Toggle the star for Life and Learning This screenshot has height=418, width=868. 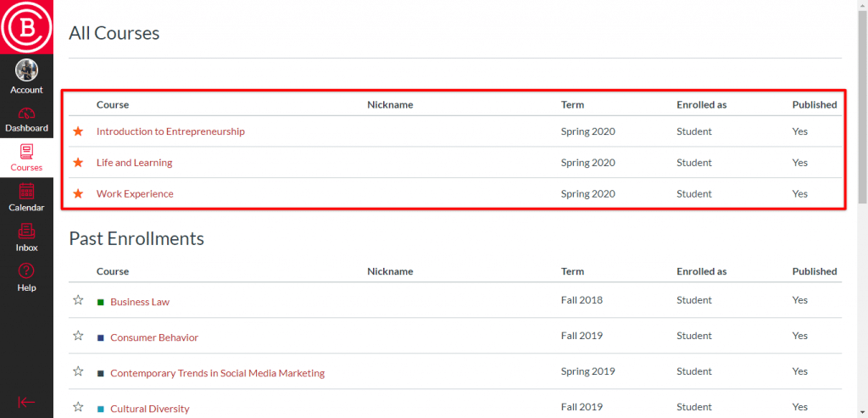[x=78, y=163]
